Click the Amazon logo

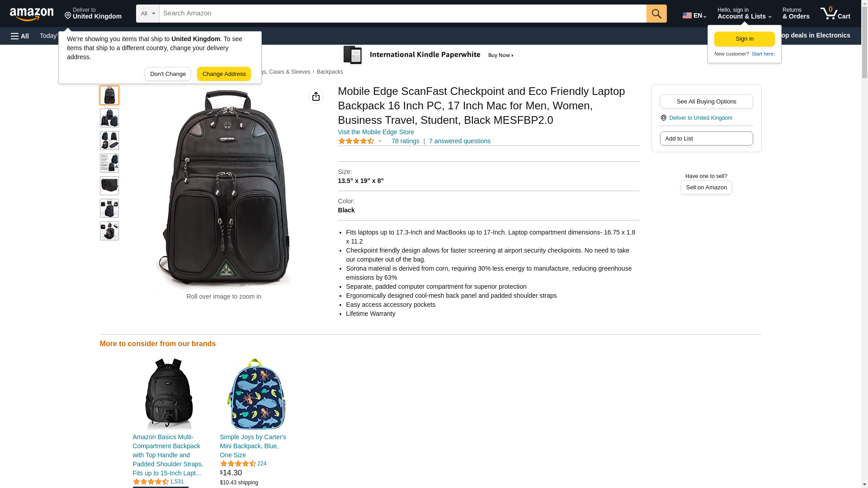point(32,14)
